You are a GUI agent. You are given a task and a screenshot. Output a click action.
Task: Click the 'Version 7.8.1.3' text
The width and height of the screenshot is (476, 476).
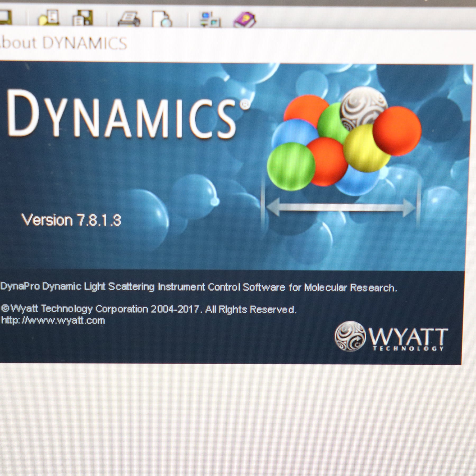coord(71,220)
